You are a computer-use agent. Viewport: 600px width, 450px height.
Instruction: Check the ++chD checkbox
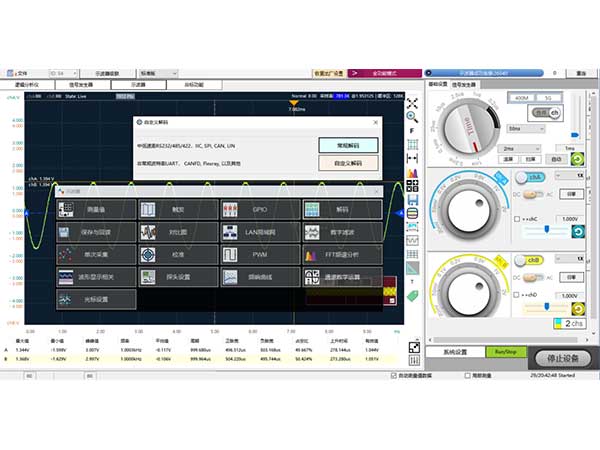[x=517, y=295]
